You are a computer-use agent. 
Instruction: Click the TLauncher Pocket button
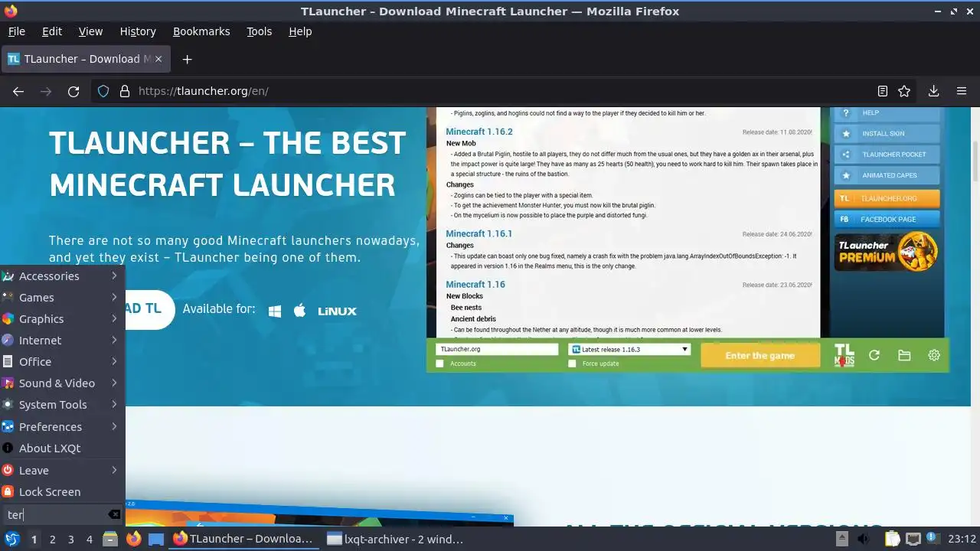pos(887,154)
